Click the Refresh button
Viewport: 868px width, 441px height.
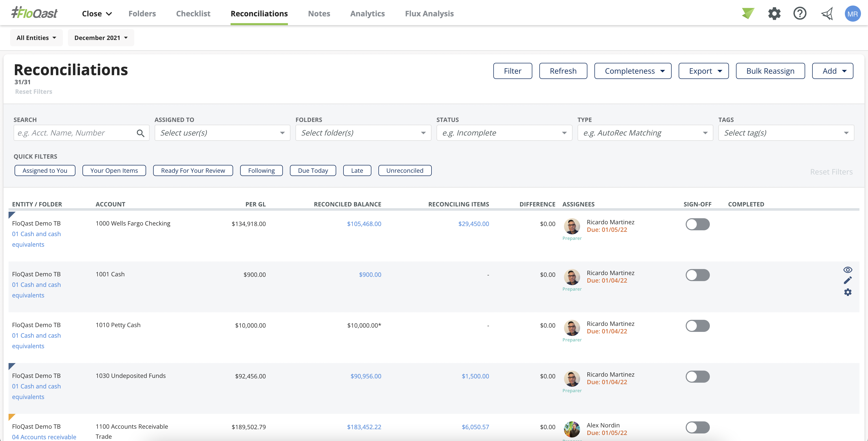pos(563,71)
